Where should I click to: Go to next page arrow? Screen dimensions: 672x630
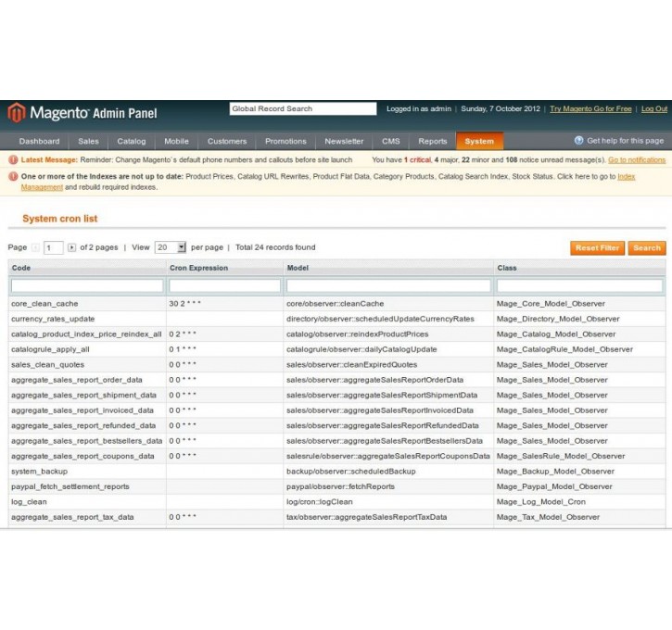(71, 247)
